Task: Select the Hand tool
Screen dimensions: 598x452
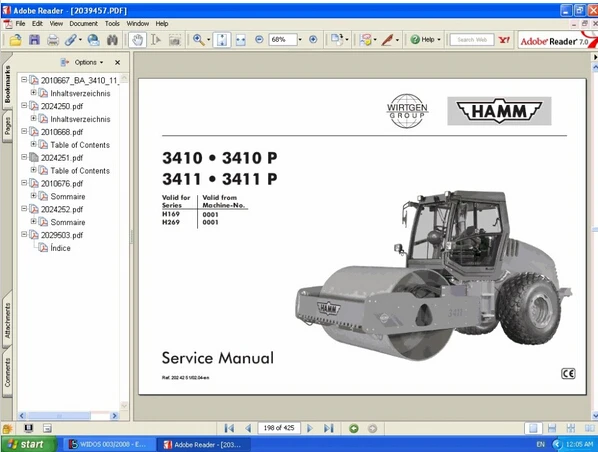Action: [x=137, y=40]
